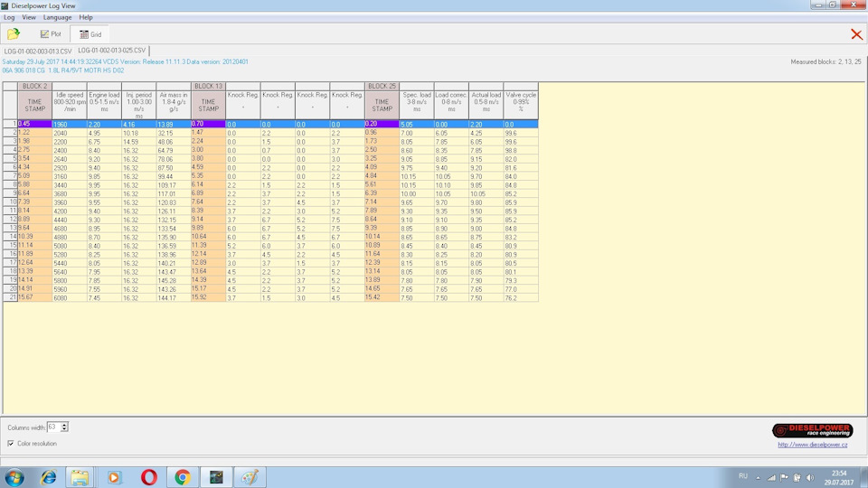
Task: Click the BLOCK 13 group header
Action: click(x=208, y=87)
